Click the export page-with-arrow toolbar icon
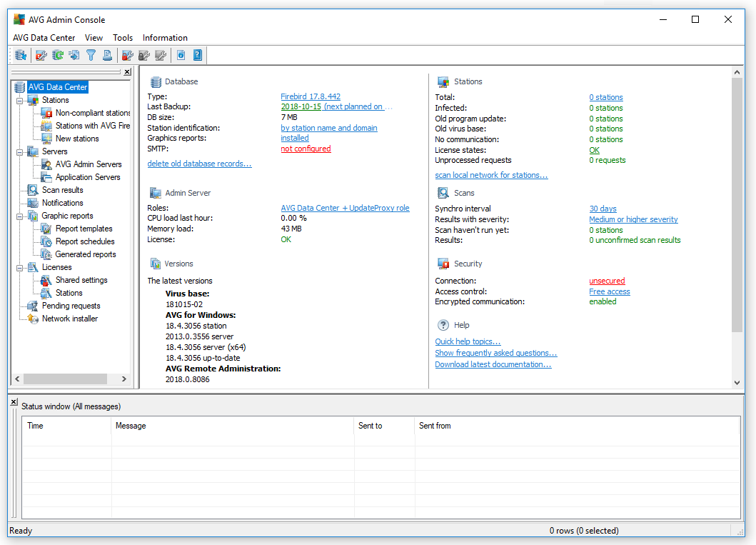 click(74, 56)
